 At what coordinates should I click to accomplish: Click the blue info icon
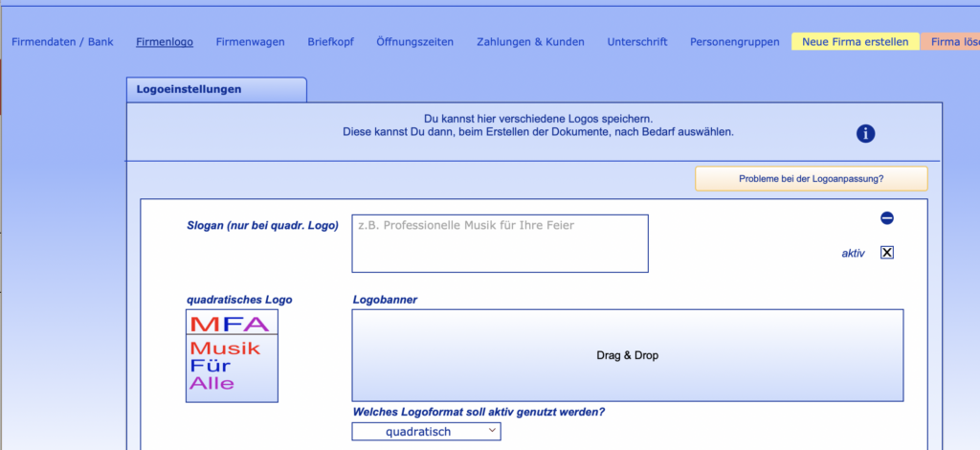(865, 133)
